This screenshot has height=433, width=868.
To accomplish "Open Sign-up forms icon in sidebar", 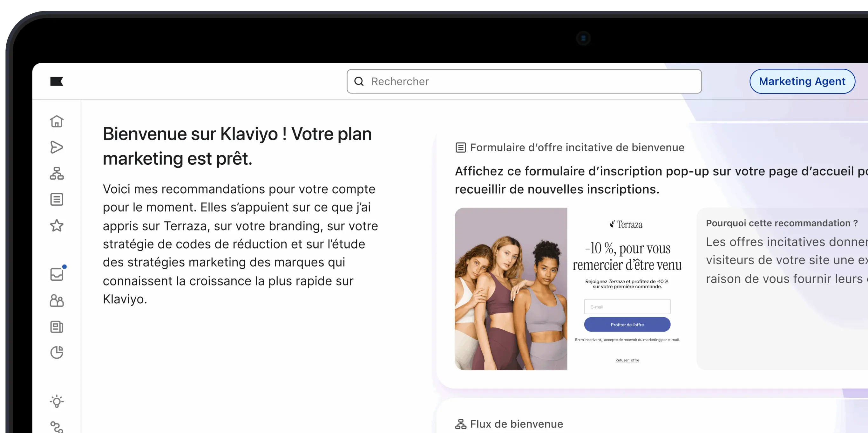I will click(x=57, y=199).
